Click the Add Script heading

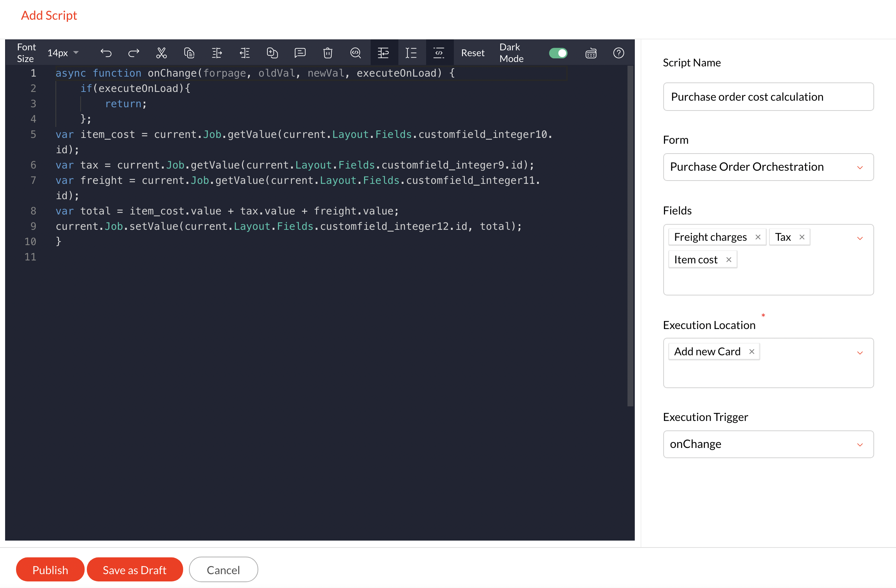click(49, 15)
